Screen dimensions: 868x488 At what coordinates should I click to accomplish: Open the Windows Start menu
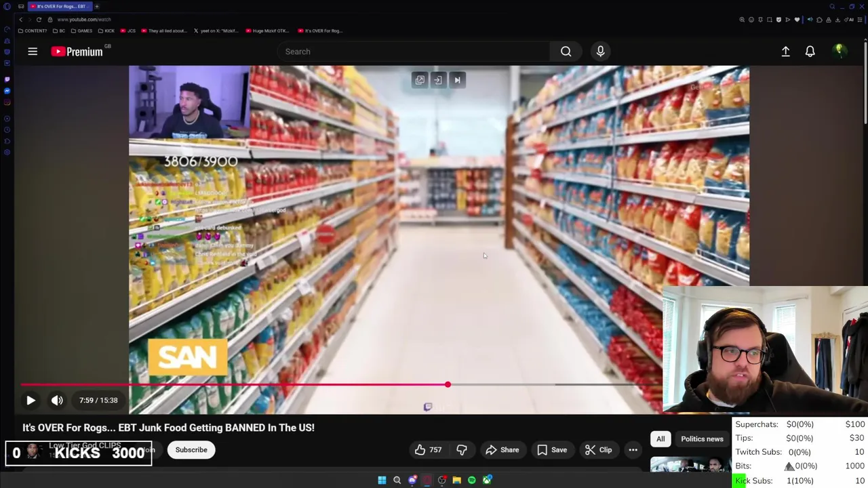point(382,480)
